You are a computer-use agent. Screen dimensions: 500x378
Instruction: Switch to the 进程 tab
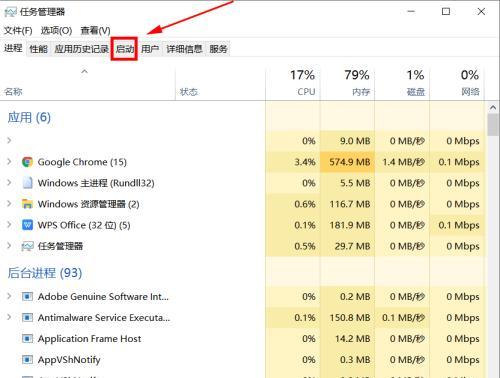[x=13, y=48]
